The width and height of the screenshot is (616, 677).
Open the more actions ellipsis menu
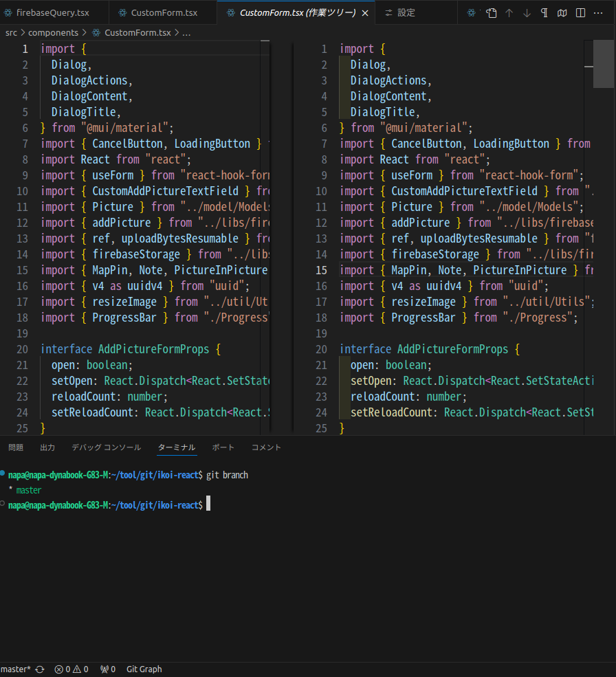pyautogui.click(x=598, y=13)
